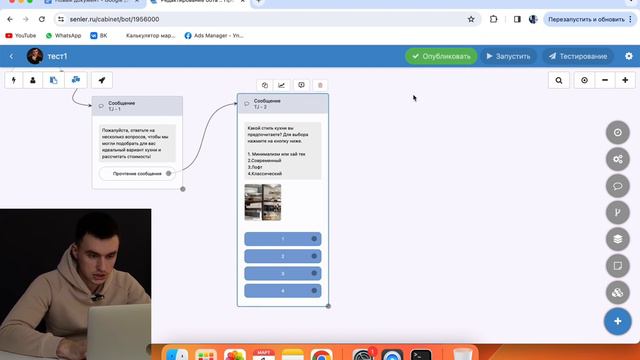Open the Калькулятор bookmark

click(x=150, y=36)
